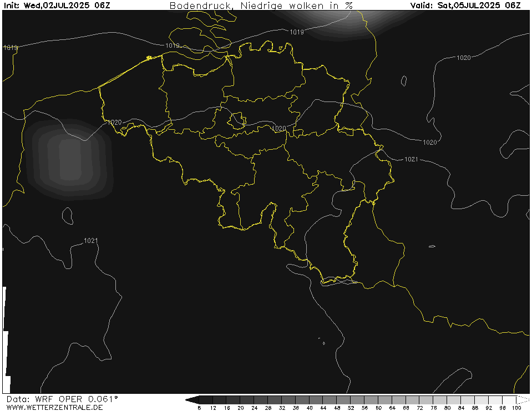Image resolution: width=532 pixels, height=411 pixels.
Task: Click the '80' legend tick label
Action: pyautogui.click(x=448, y=408)
